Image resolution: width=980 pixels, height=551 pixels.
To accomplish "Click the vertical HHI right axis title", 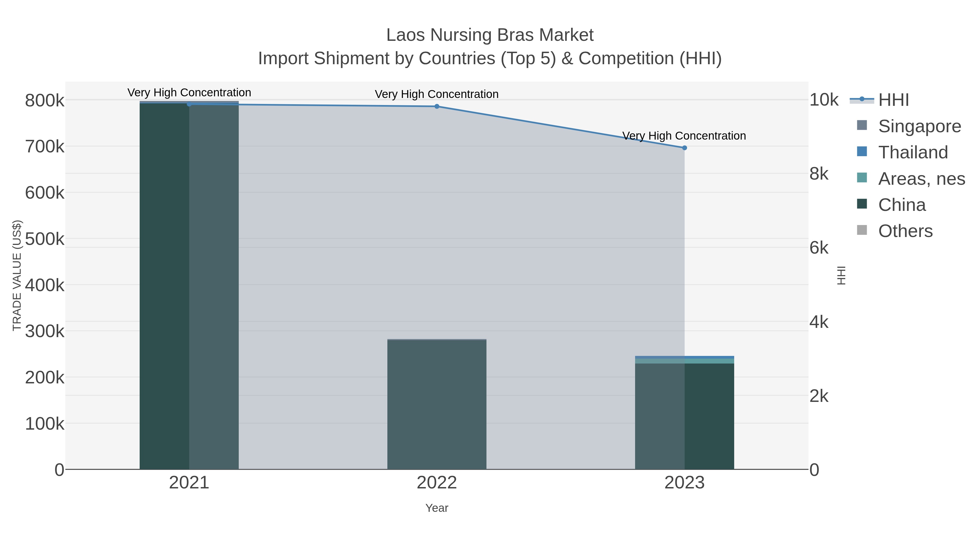I will tap(841, 275).
